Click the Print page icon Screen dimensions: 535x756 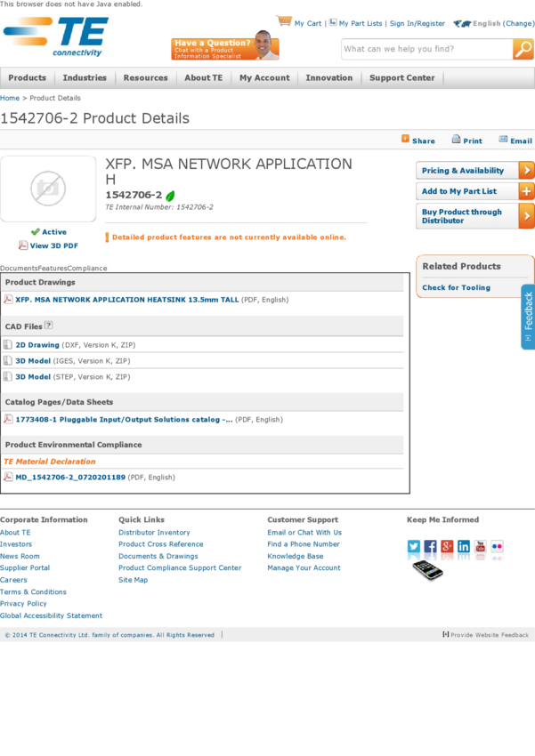point(456,140)
